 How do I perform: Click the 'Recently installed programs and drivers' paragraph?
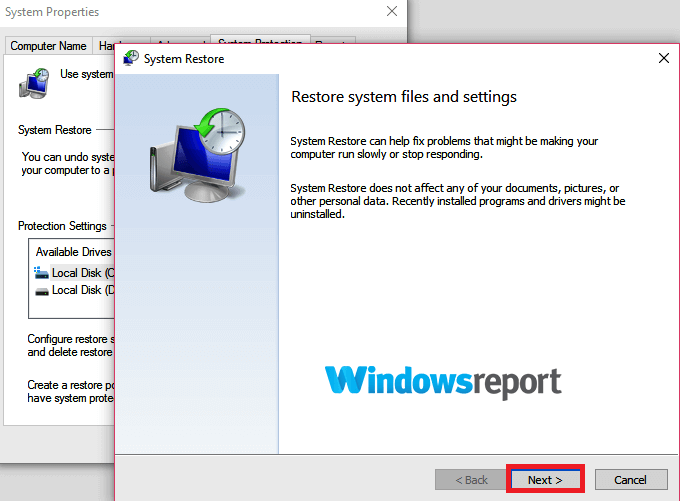pos(458,201)
